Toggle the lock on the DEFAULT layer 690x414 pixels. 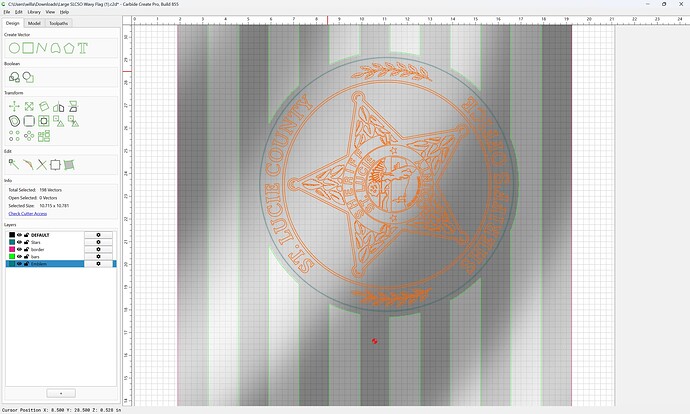click(x=26, y=235)
